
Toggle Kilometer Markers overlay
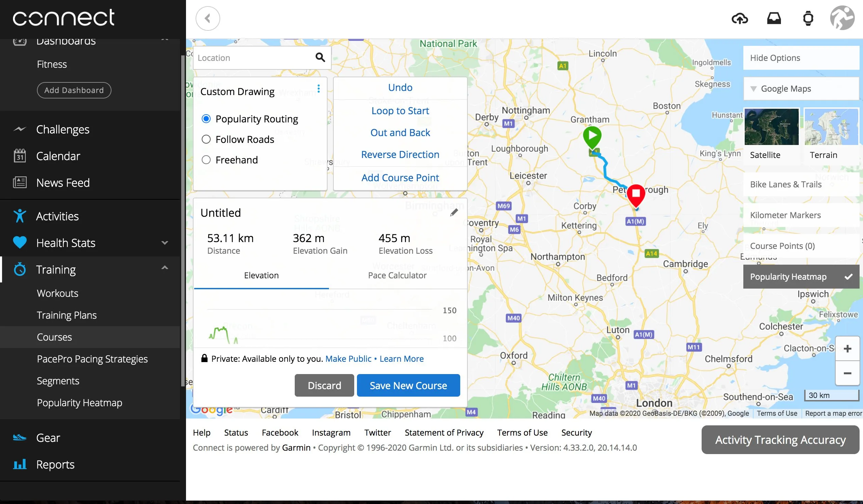tap(801, 215)
